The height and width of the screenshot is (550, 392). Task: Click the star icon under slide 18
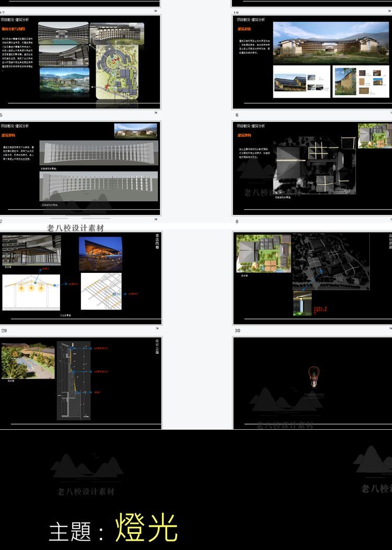(390, 10)
